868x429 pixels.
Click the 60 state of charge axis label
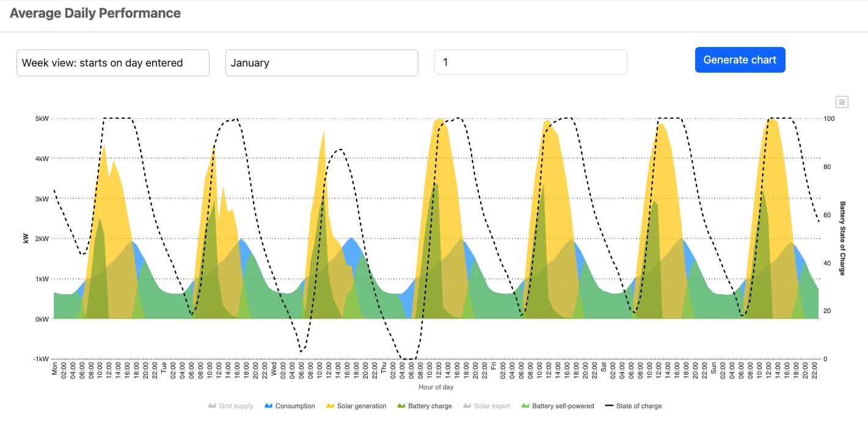pos(827,215)
